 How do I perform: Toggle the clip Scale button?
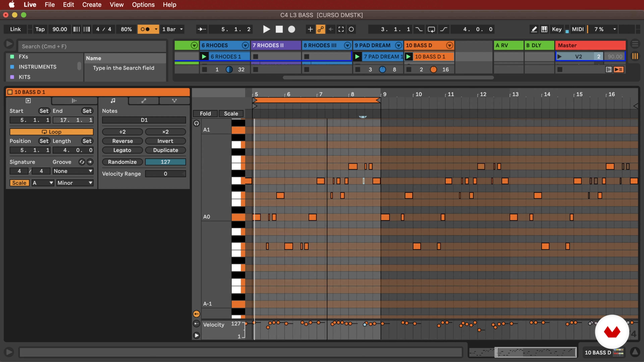coord(19,183)
